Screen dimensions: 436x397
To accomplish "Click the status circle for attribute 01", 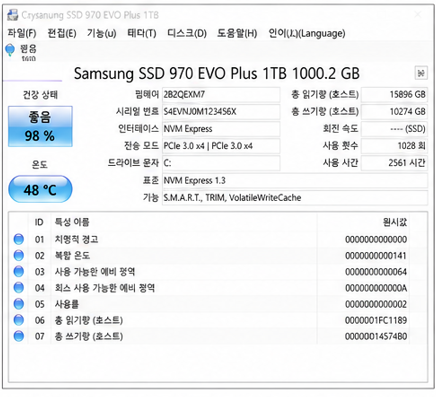I will (19, 239).
